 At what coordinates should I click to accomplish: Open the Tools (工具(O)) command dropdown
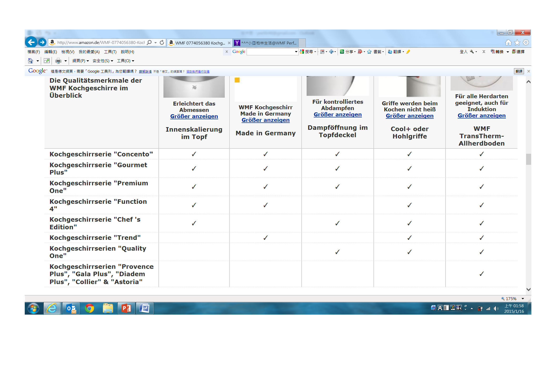point(126,61)
